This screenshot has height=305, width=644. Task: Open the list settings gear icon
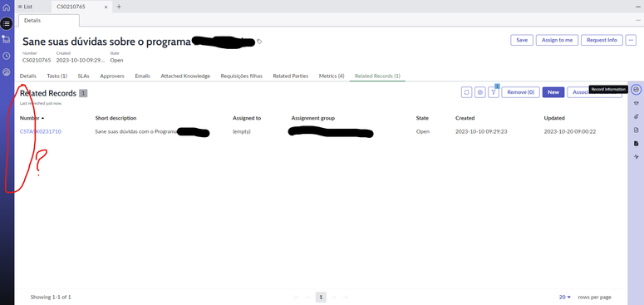(x=479, y=92)
